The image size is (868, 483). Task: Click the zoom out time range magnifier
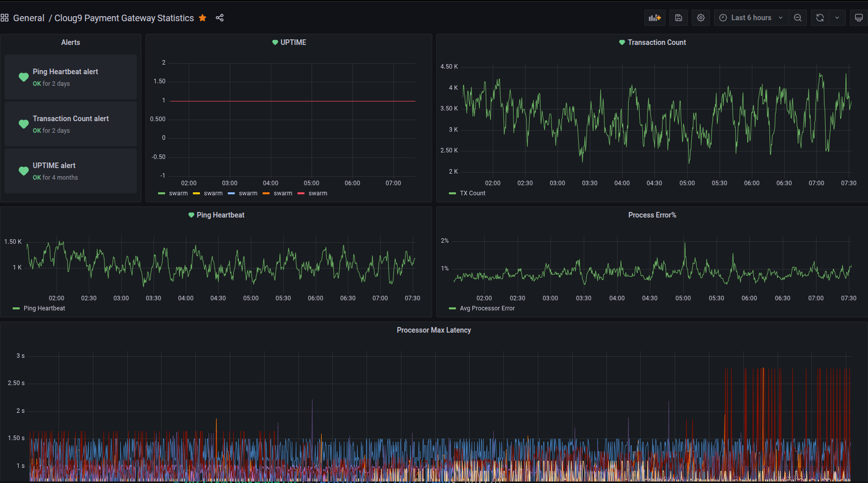click(x=798, y=17)
